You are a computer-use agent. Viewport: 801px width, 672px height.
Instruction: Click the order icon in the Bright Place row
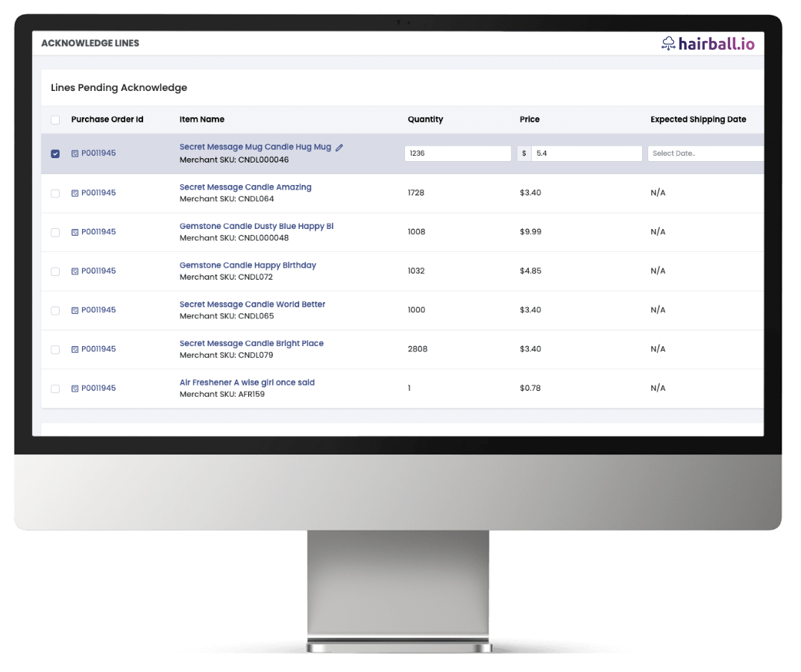tap(75, 349)
